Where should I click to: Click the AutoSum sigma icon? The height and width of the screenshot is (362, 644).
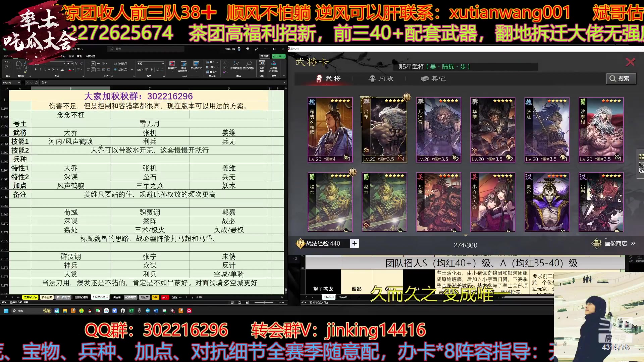pos(224,62)
